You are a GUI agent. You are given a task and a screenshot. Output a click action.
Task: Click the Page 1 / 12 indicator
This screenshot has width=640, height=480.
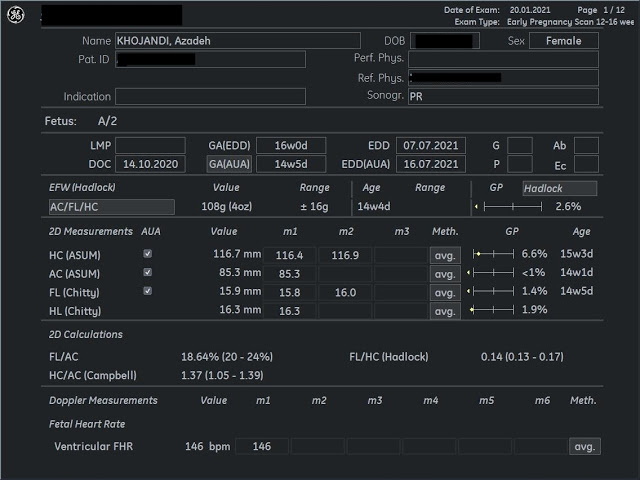[601, 10]
